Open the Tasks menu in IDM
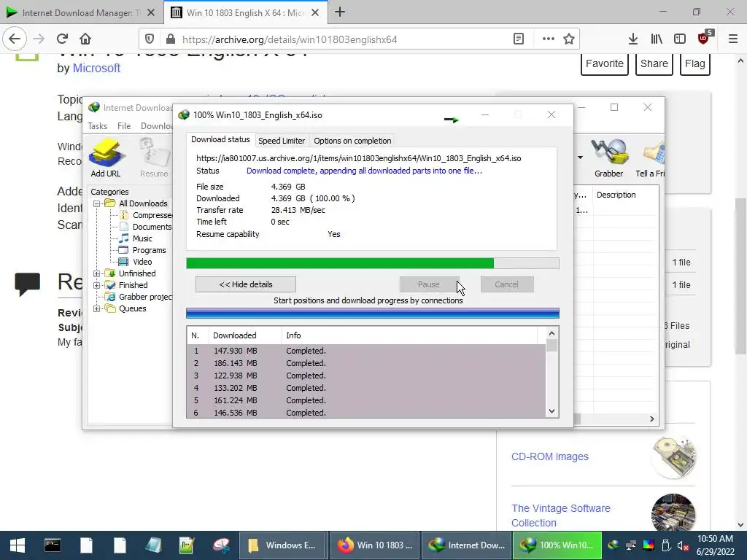 (97, 125)
